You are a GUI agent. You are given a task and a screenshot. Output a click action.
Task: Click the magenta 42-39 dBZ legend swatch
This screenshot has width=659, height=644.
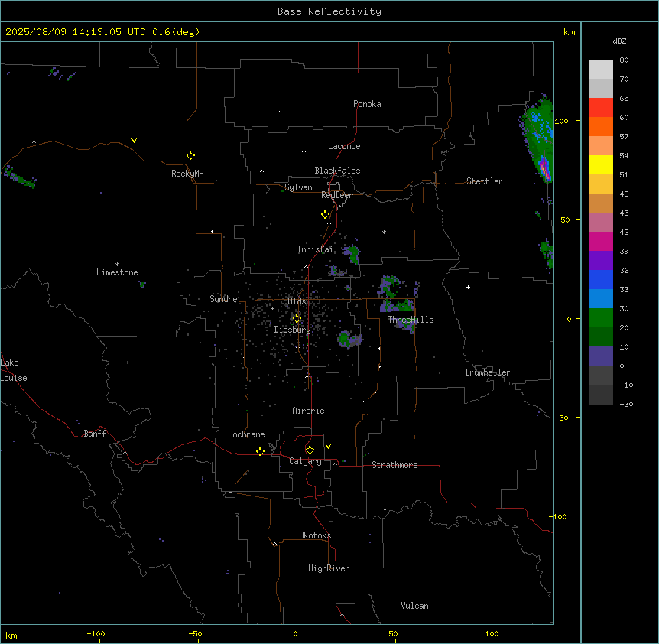[x=601, y=241]
